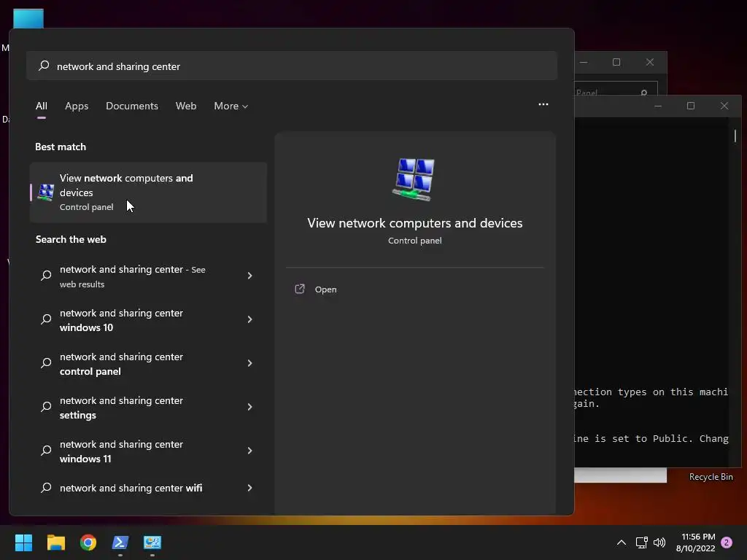The height and width of the screenshot is (560, 747).
Task: Focus the search field with 'network and sharing center'
Action: click(x=292, y=66)
